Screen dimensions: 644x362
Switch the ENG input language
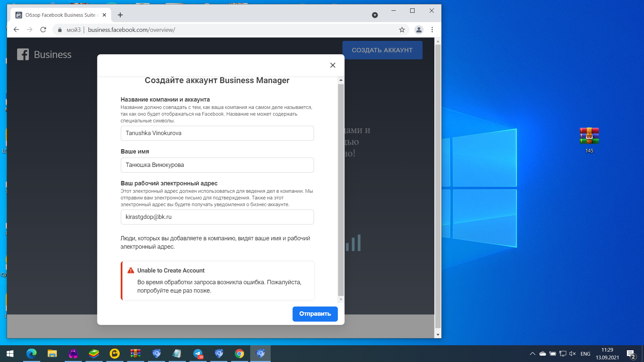click(x=585, y=354)
